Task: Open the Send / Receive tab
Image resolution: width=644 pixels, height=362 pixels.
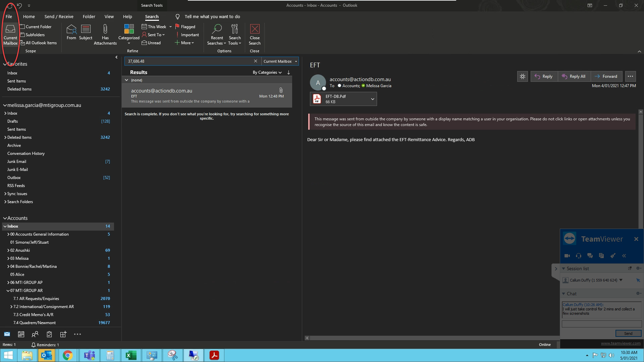Action: click(59, 16)
